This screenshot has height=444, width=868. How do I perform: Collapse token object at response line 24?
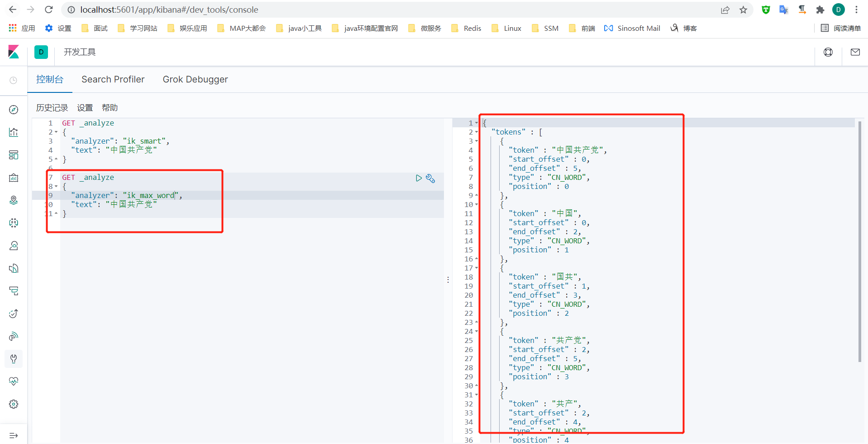click(x=476, y=332)
